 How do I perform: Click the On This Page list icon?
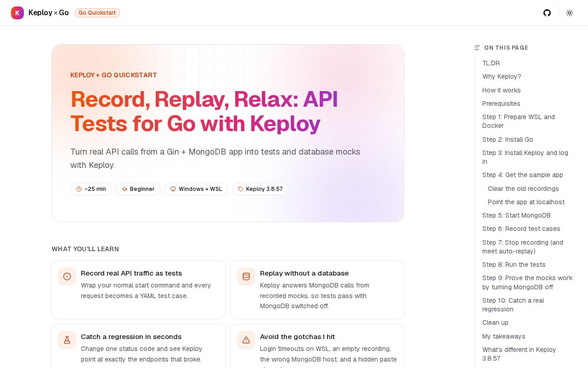[x=477, y=48]
